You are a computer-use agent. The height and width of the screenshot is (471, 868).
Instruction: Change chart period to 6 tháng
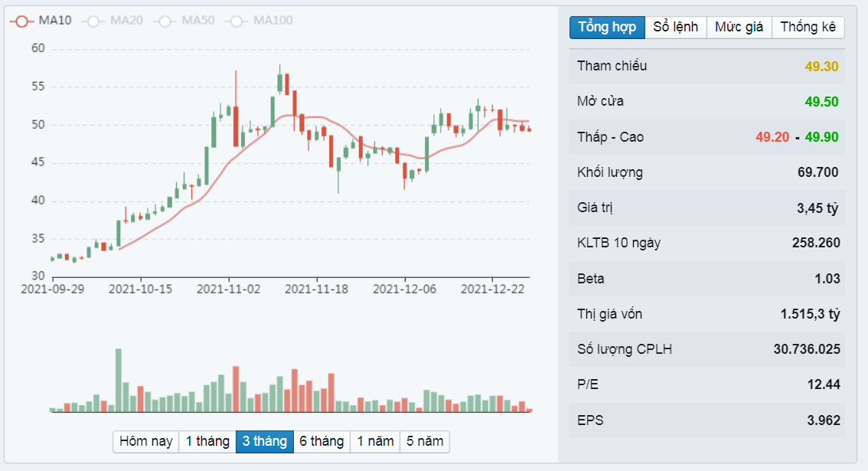click(321, 441)
